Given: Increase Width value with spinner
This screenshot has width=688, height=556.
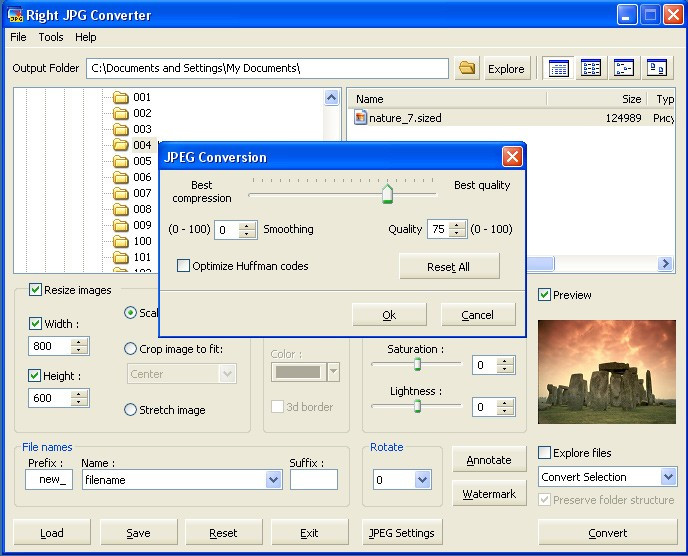Looking at the screenshot, I should (79, 342).
